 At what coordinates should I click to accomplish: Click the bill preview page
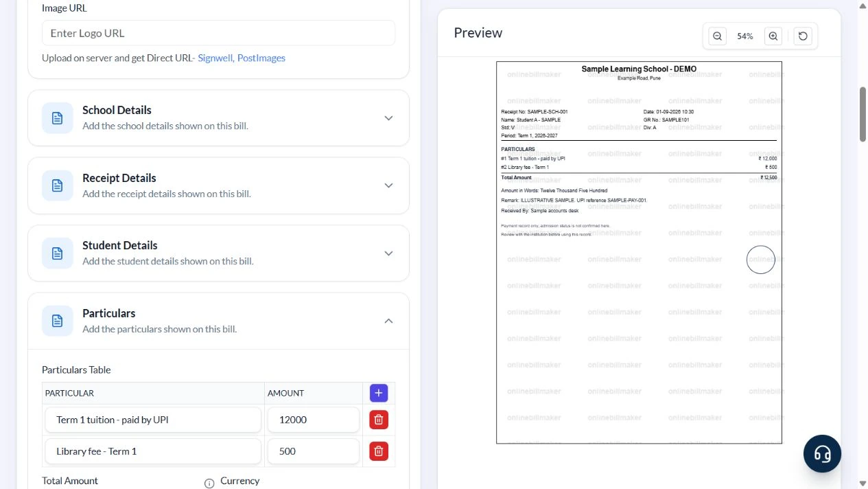pos(639,253)
